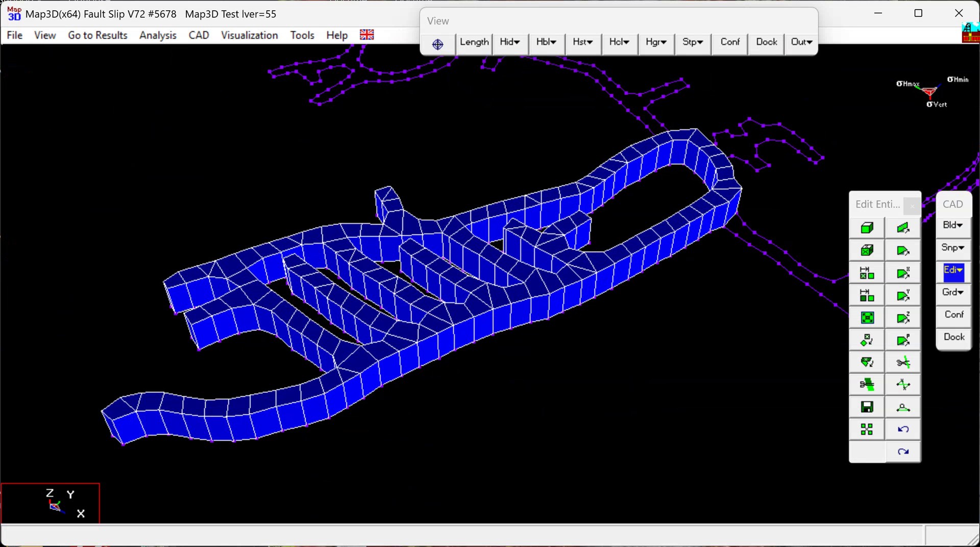
Task: Click the Dock button in CAD panel
Action: click(x=953, y=337)
